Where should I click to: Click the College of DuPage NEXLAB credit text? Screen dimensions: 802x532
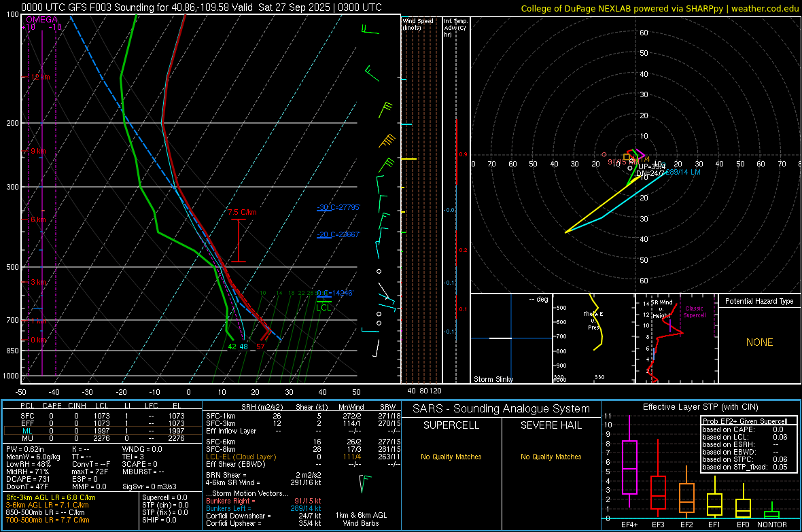click(659, 8)
